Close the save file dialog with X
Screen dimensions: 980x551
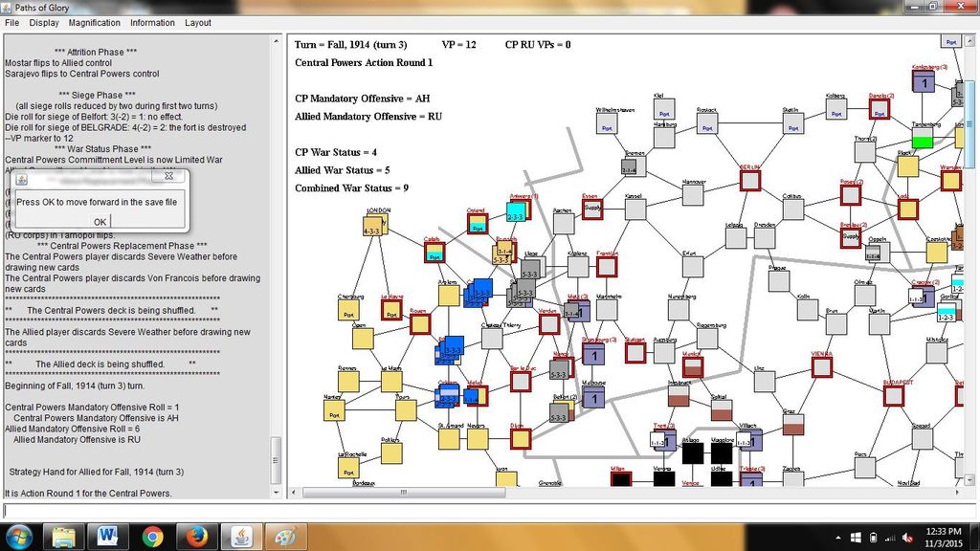[168, 176]
